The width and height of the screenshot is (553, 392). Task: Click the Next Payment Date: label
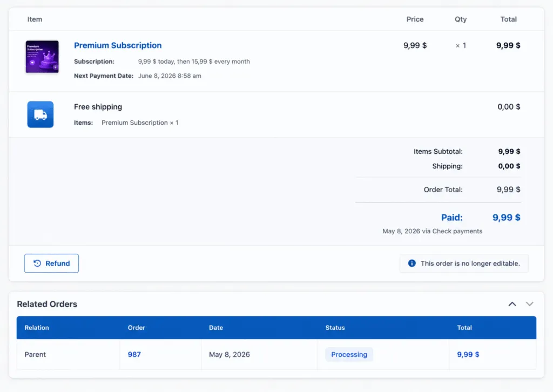104,76
